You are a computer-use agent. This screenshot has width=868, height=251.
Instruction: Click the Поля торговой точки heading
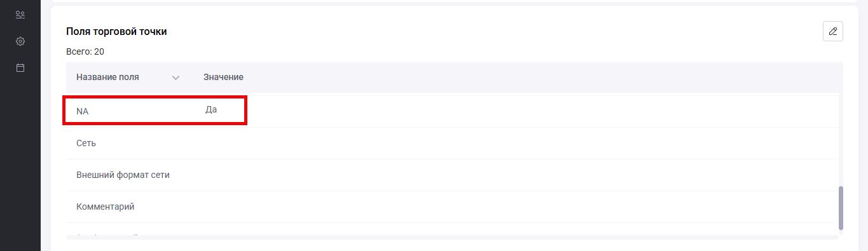click(116, 31)
